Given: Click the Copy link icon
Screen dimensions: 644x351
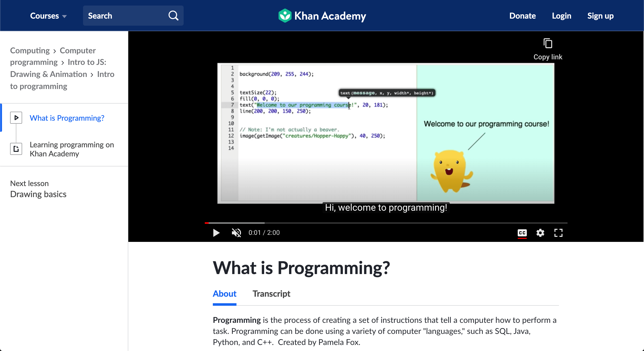Looking at the screenshot, I should (548, 44).
